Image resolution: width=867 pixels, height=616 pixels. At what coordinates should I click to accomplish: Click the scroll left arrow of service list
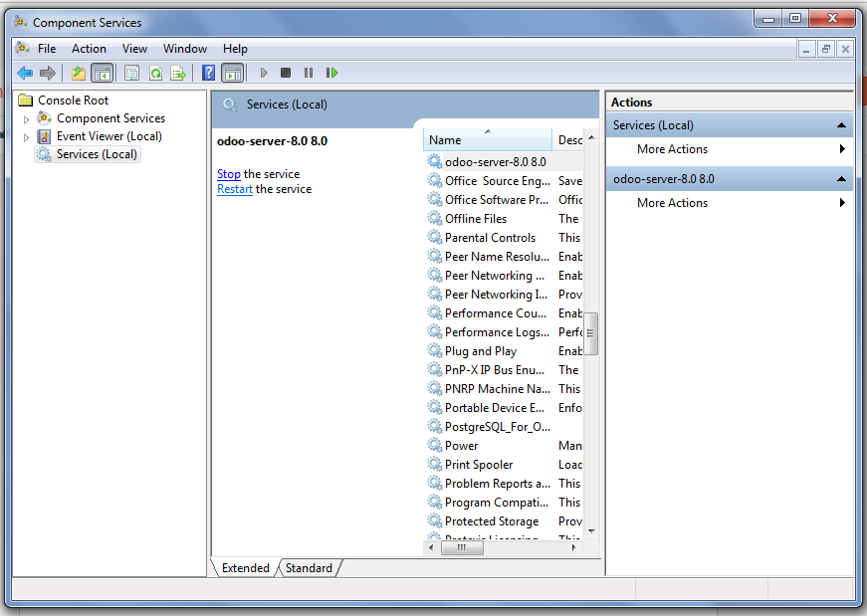[x=431, y=547]
